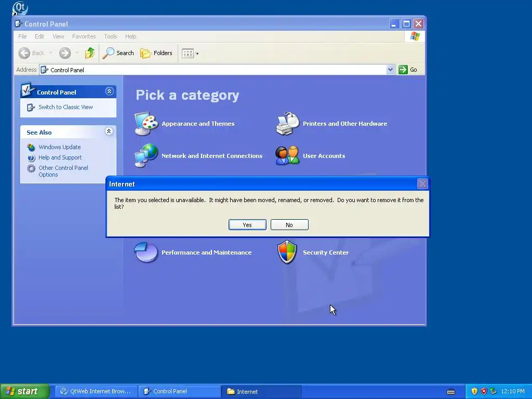Click the taskbar clock showing 12:10 PM
The image size is (532, 399).
coord(513,391)
